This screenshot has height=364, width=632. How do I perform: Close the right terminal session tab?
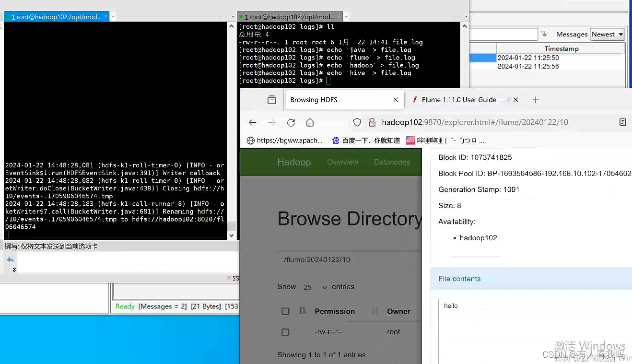click(x=339, y=17)
